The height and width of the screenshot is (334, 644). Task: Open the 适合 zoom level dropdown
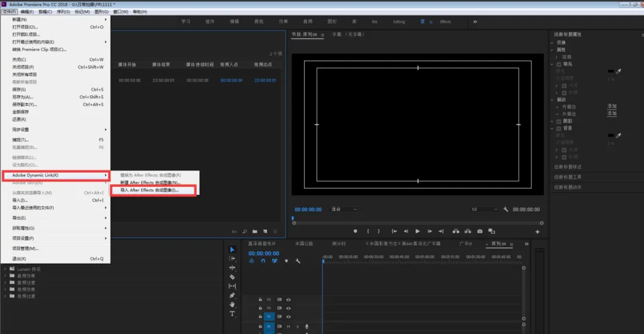coord(345,209)
